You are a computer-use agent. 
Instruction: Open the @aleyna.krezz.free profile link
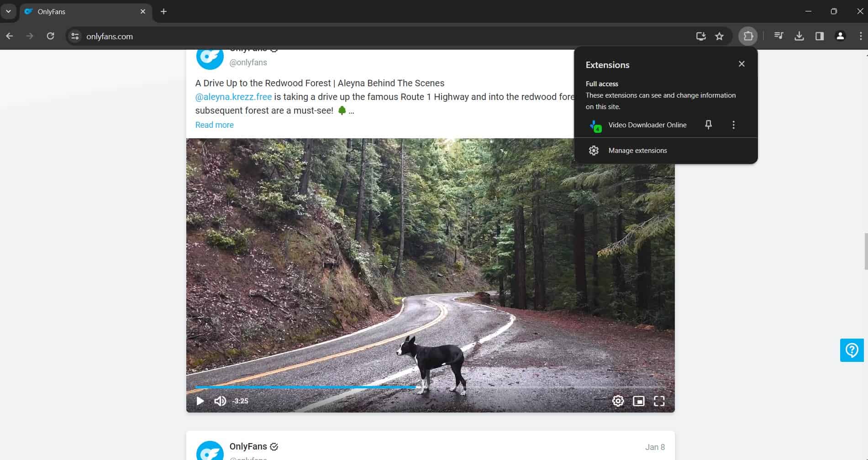[x=233, y=97]
